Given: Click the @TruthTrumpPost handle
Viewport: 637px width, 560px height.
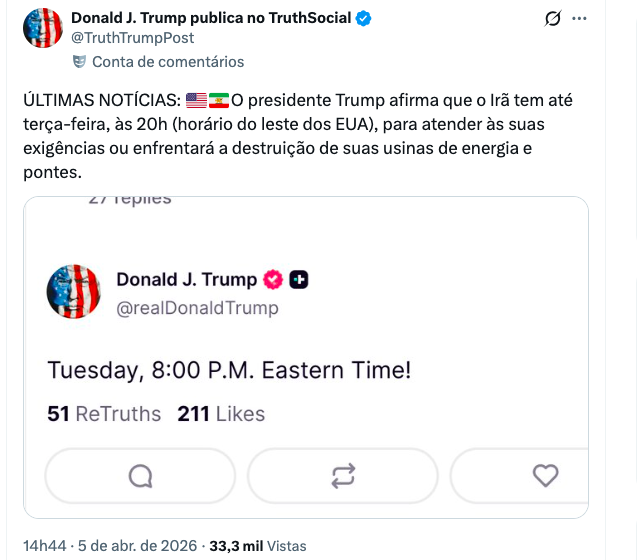Looking at the screenshot, I should coord(132,38).
